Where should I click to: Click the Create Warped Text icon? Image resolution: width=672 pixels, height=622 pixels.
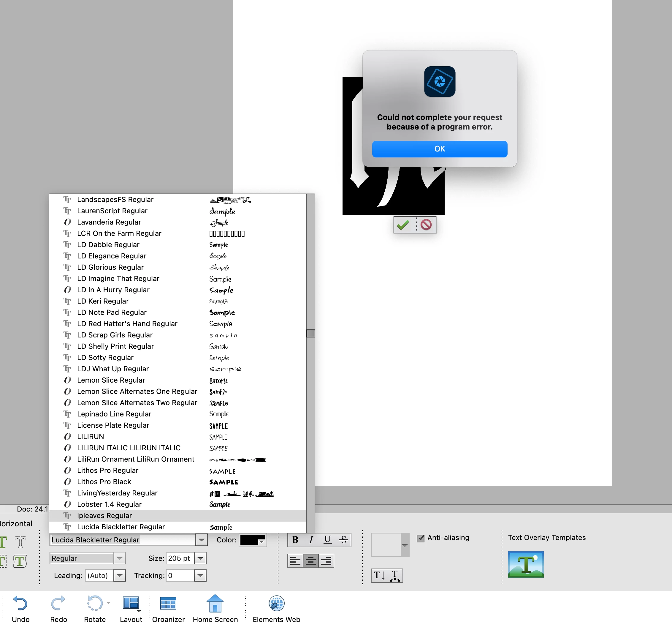(x=395, y=576)
